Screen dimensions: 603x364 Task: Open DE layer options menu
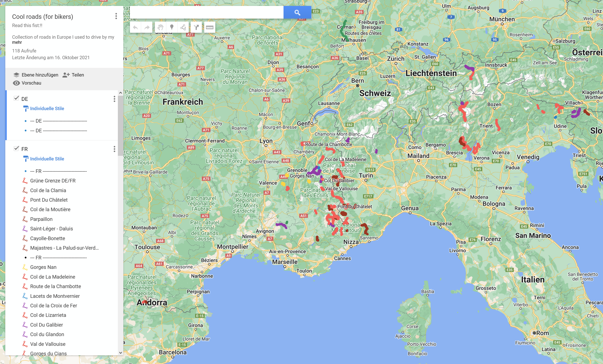114,99
